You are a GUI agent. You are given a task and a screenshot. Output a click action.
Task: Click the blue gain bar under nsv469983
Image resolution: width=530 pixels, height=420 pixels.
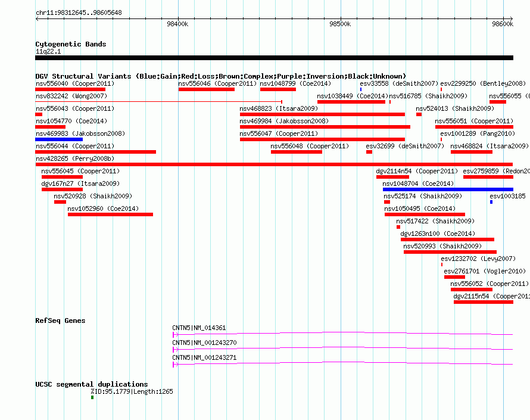point(59,139)
